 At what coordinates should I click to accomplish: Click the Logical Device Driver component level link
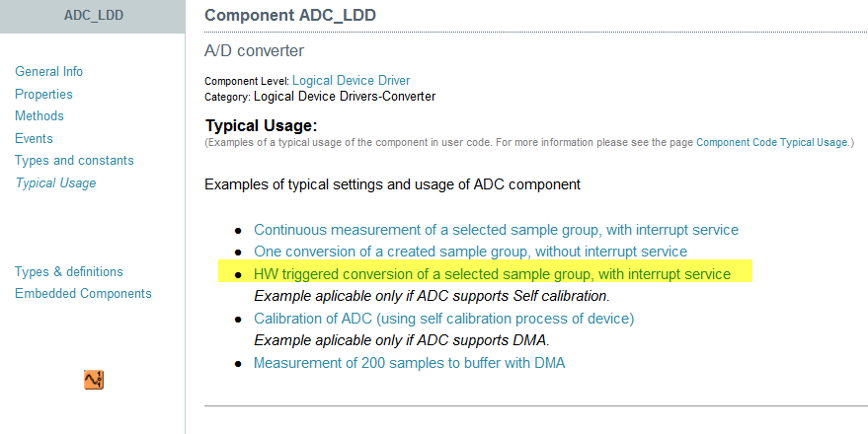coord(351,81)
